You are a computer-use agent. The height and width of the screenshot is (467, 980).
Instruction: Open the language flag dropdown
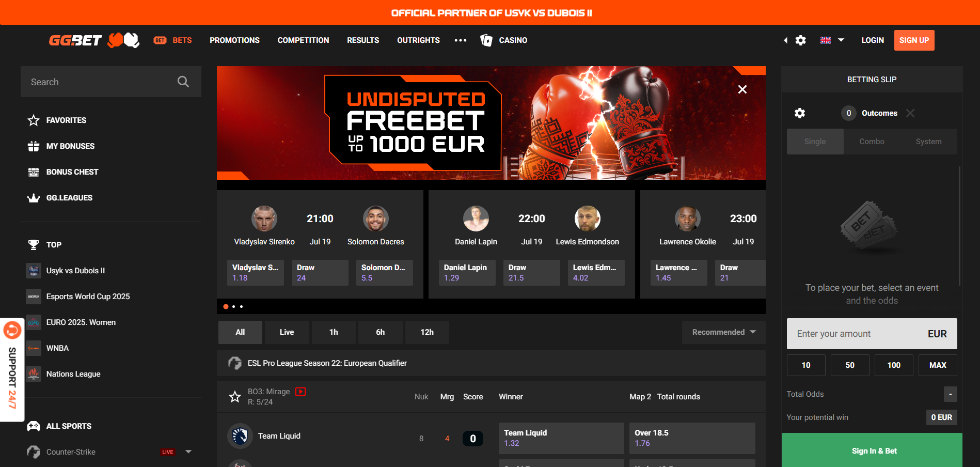click(x=832, y=40)
